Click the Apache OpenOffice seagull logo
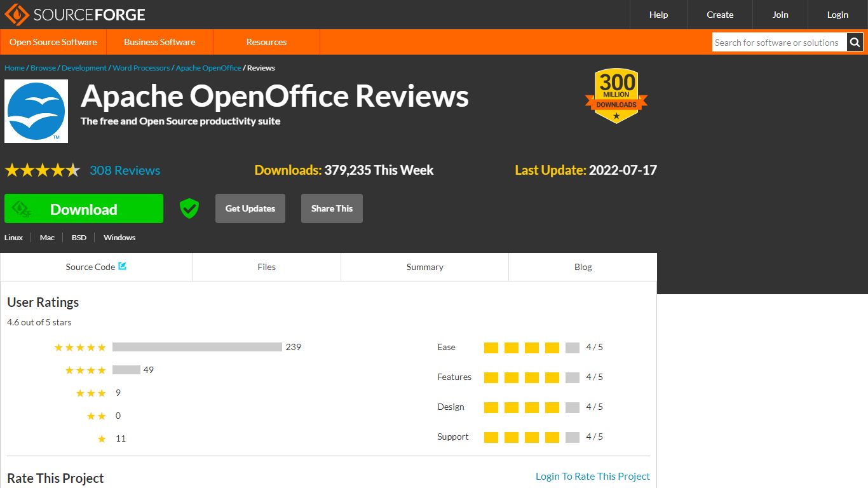The image size is (868, 488). 36,111
